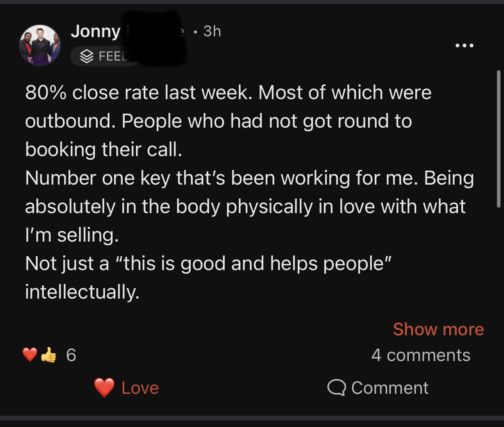Open Jonny's profile picture
Viewport: 504px width, 427px height.
point(39,45)
